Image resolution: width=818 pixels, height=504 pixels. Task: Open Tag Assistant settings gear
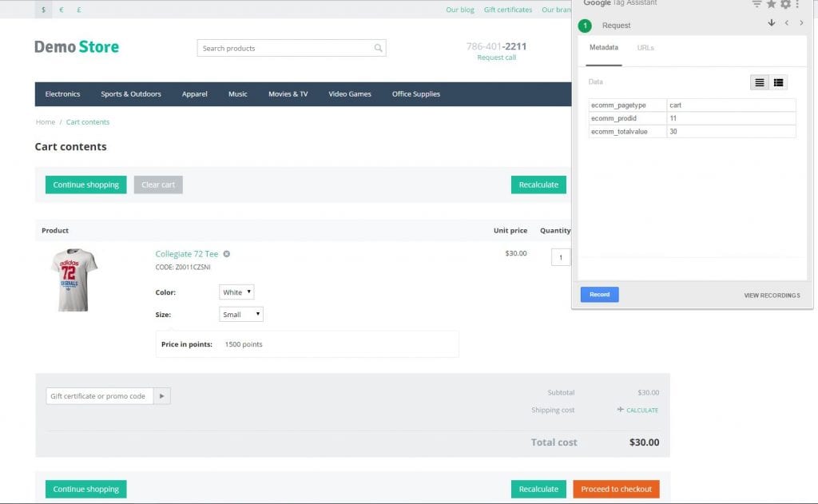coord(785,4)
